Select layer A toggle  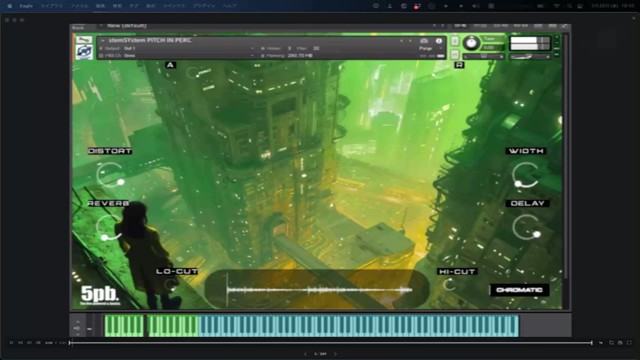[x=170, y=65]
